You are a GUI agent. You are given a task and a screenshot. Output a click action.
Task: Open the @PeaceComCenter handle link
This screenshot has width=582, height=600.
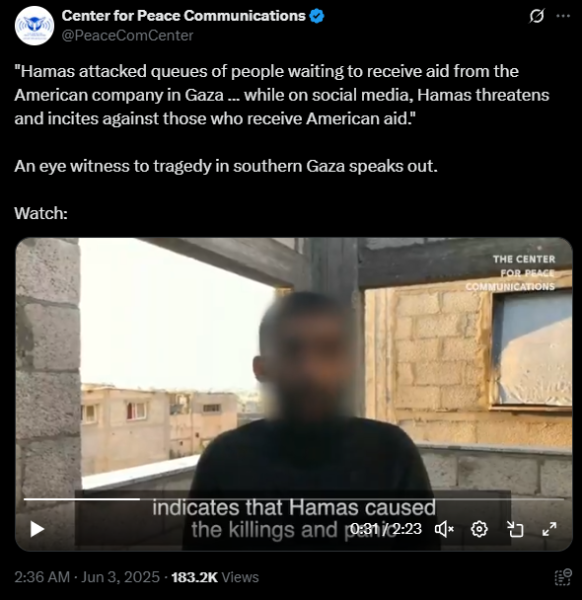[127, 36]
